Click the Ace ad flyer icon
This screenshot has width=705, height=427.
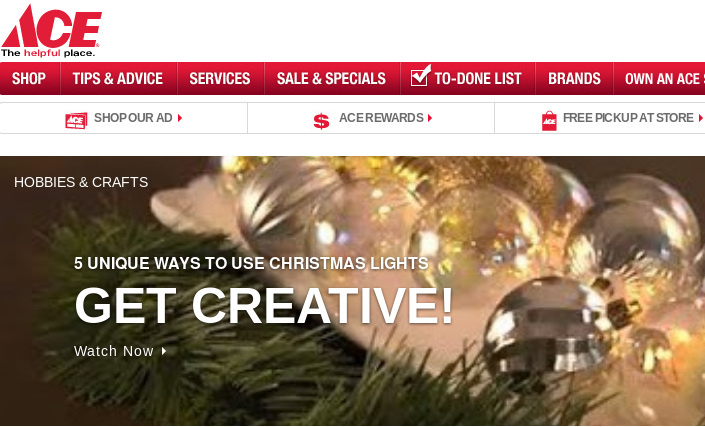[76, 120]
